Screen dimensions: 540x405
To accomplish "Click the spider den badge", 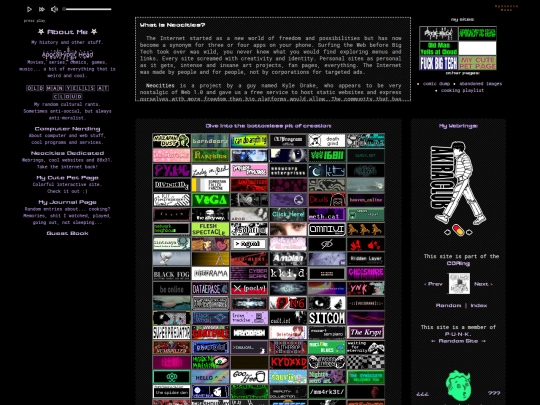I will pos(172,392).
